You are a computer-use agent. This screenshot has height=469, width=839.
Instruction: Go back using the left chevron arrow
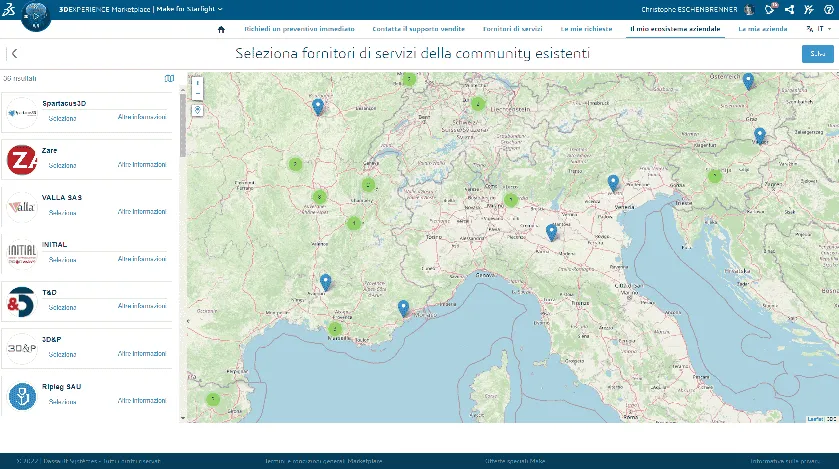point(14,53)
